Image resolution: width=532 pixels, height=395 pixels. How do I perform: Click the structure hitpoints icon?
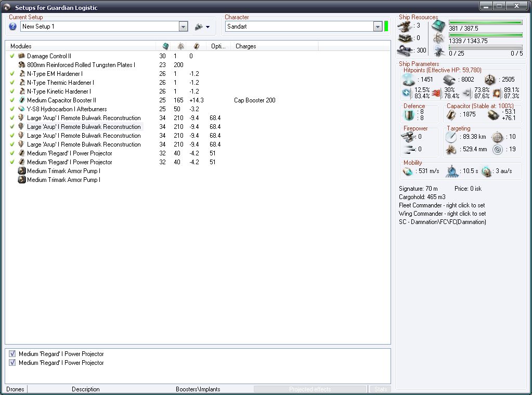(489, 80)
